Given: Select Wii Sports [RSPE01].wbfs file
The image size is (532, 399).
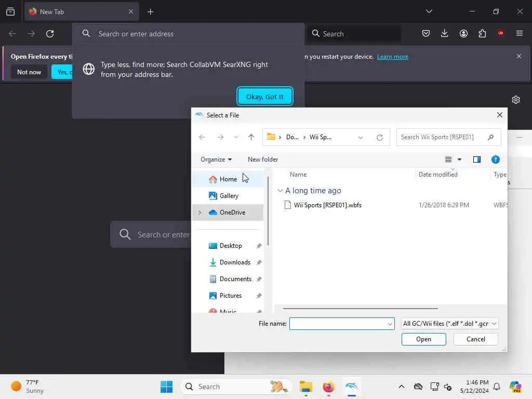Looking at the screenshot, I should pyautogui.click(x=327, y=205).
